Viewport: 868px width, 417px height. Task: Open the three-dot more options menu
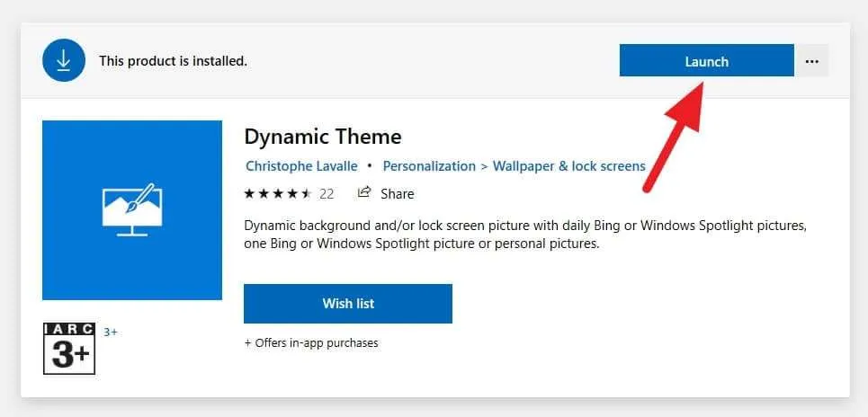tap(811, 61)
